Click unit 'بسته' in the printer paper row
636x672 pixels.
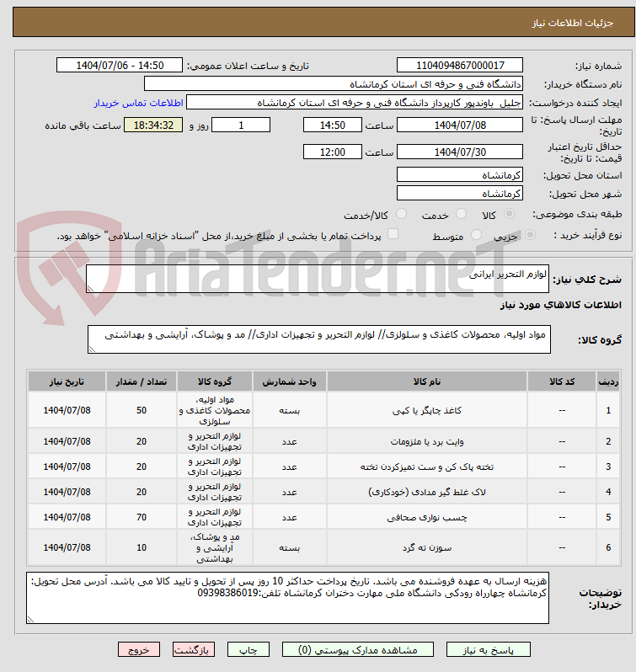289,411
